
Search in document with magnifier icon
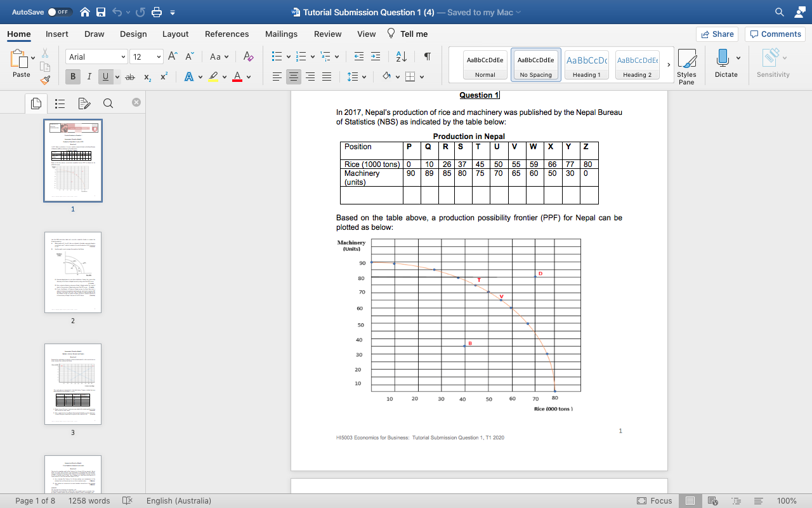[x=780, y=12]
